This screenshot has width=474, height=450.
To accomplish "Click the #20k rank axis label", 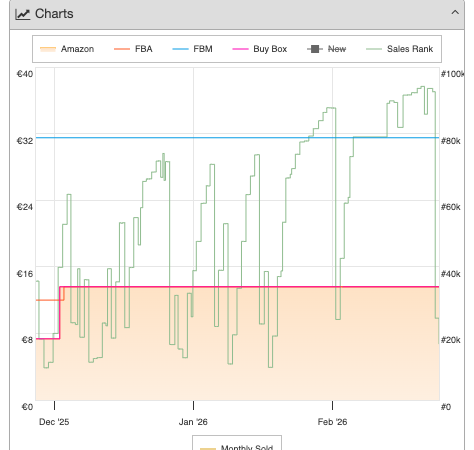I will (451, 340).
